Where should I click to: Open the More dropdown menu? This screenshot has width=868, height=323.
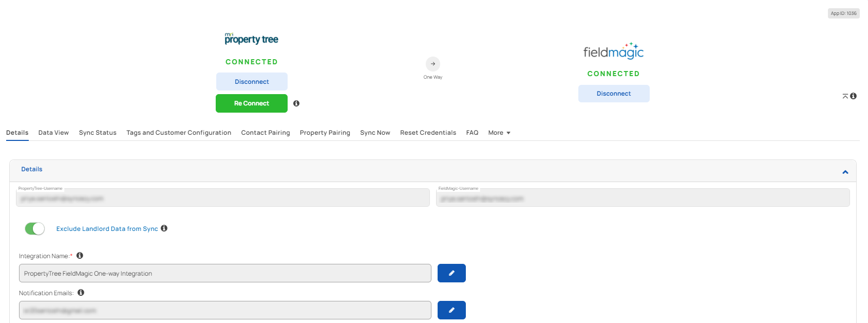click(x=499, y=133)
